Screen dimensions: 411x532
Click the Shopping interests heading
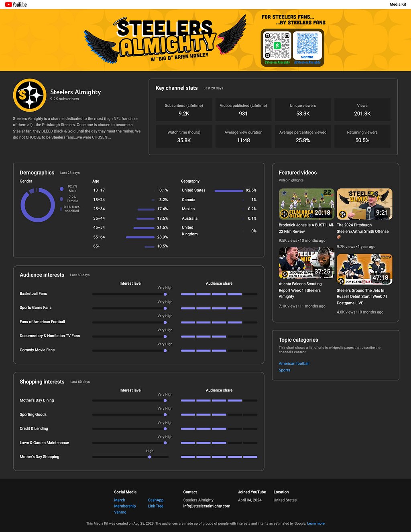(x=42, y=382)
